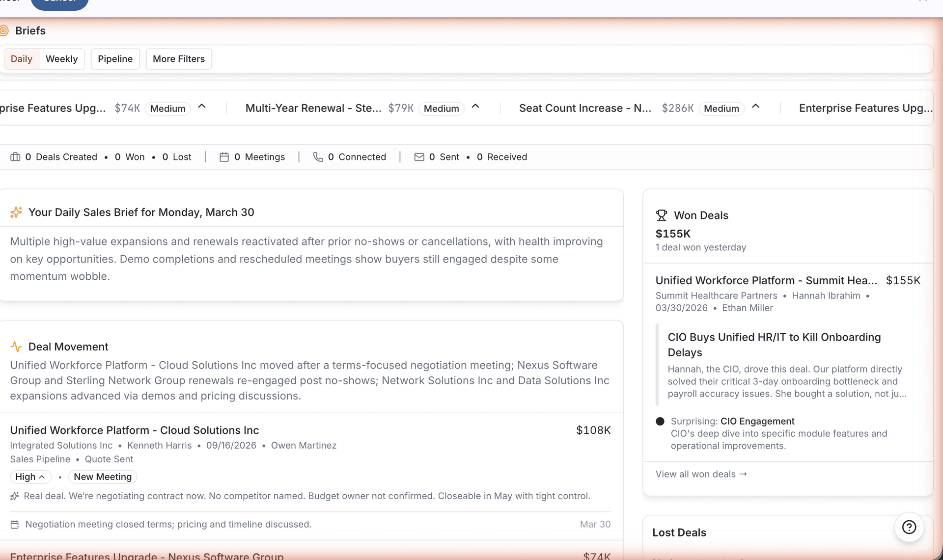Open More Filters

179,59
